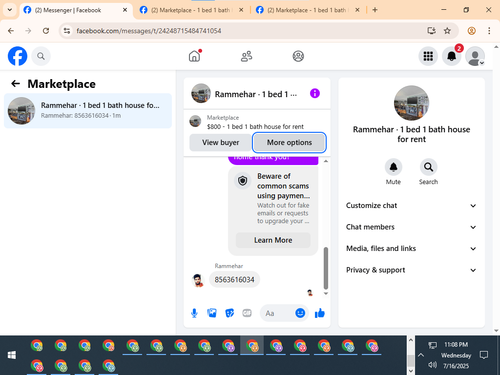The height and width of the screenshot is (375, 500).
Task: Click the browser back arrow
Action: pyautogui.click(x=11, y=31)
